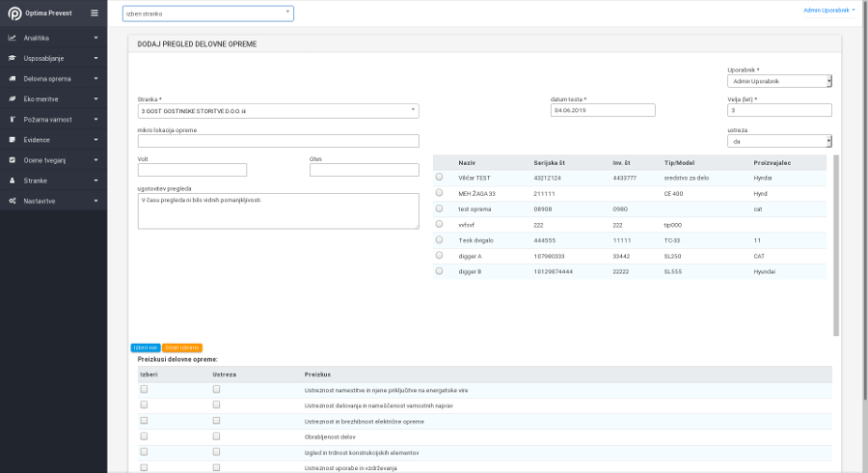The width and height of the screenshot is (868, 473).
Task: Open the Uporabnik dropdown
Action: pyautogui.click(x=779, y=81)
